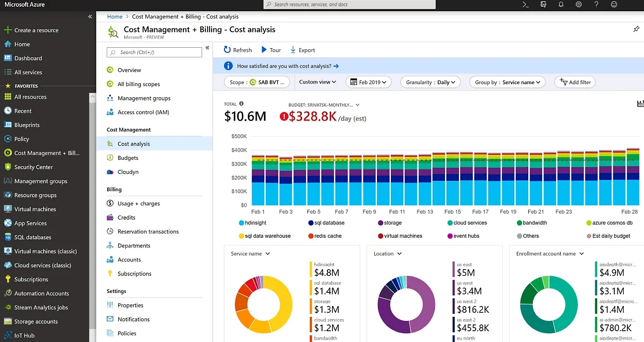Open the Feb 2019 date picker
644x342 pixels.
point(368,82)
